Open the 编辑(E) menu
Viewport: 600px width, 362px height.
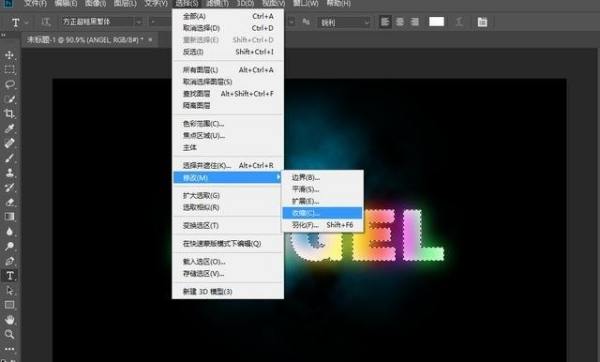(65, 3)
